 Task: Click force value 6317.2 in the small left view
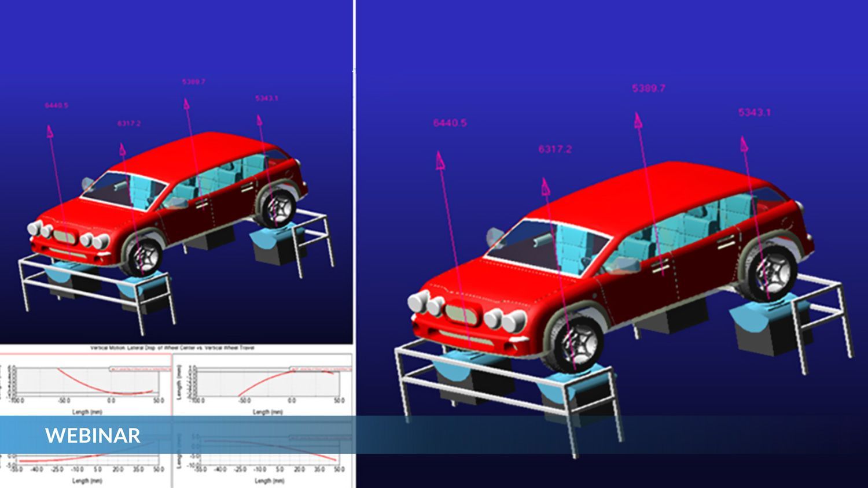click(x=129, y=123)
